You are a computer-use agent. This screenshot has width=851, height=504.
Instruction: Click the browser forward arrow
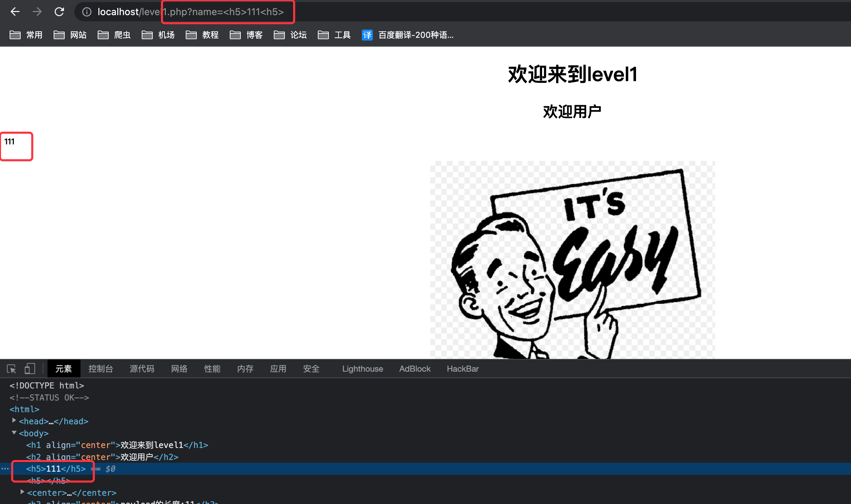click(37, 12)
